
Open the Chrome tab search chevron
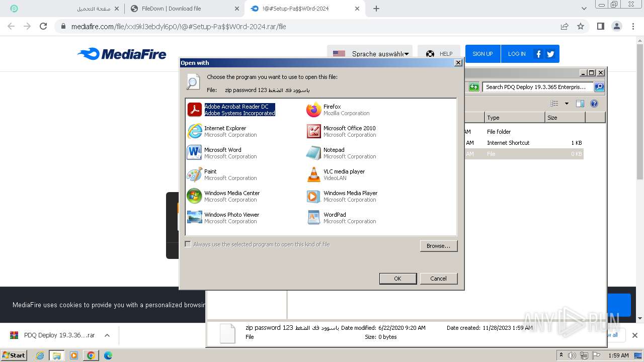pyautogui.click(x=584, y=9)
